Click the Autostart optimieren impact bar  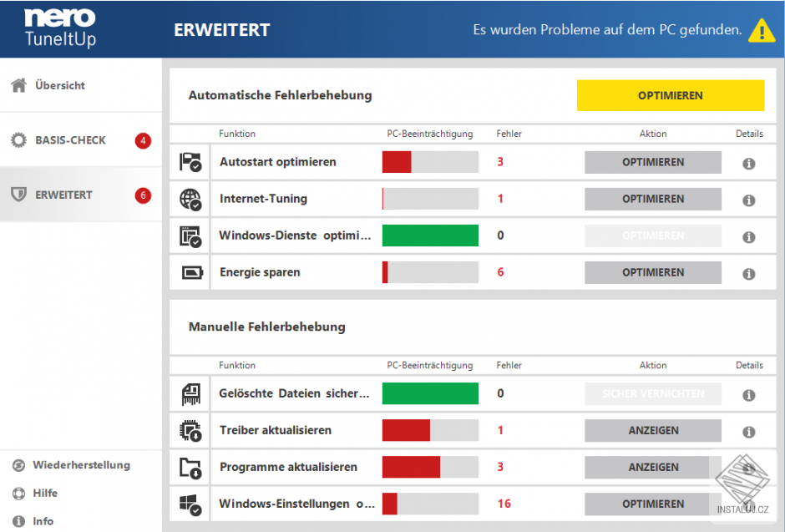tap(430, 162)
